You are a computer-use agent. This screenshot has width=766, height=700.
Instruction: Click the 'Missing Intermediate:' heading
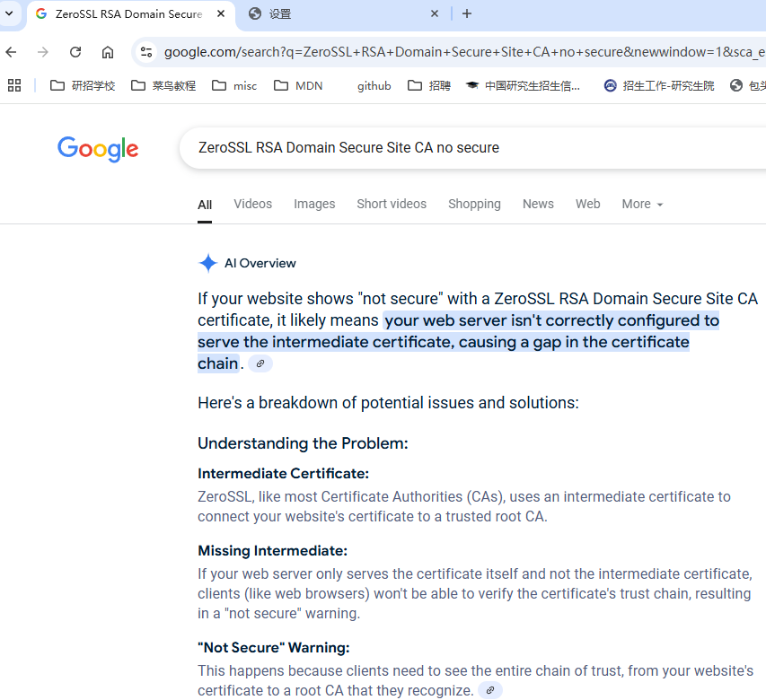pos(273,551)
